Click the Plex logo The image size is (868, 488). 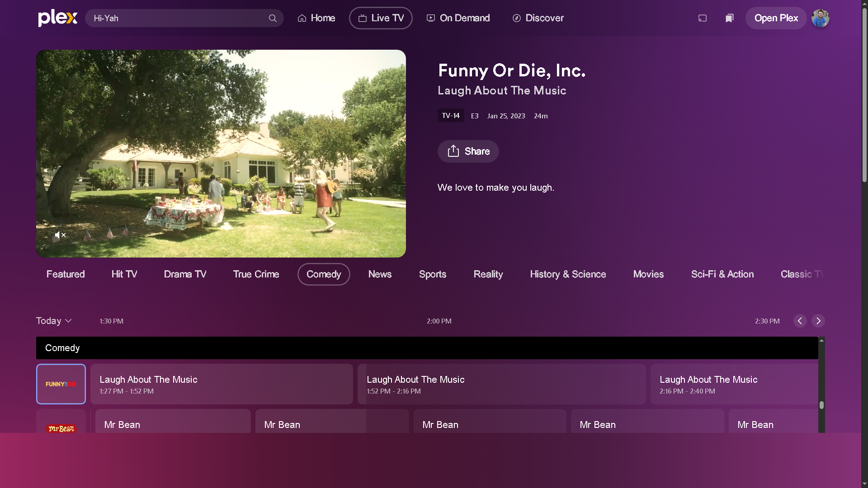[x=58, y=18]
